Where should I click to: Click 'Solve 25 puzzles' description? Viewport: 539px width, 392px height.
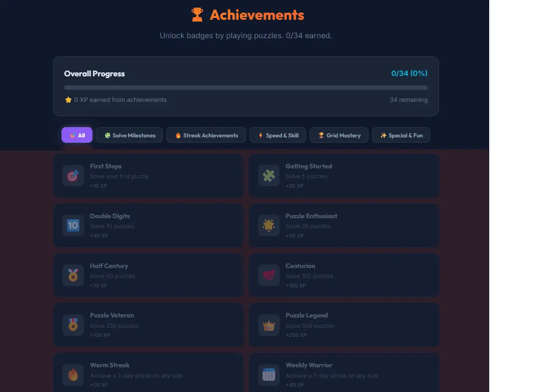[308, 226]
